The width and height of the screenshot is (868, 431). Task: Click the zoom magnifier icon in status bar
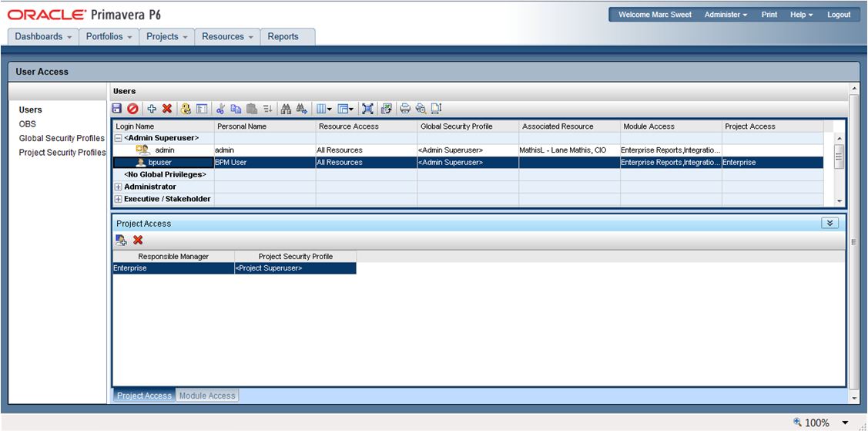pyautogui.click(x=798, y=423)
